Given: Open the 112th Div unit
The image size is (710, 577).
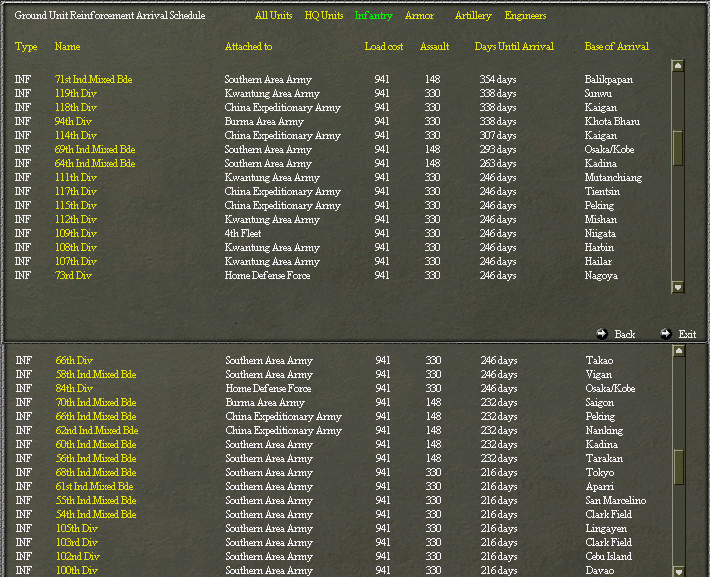Looking at the screenshot, I should coord(76,220).
